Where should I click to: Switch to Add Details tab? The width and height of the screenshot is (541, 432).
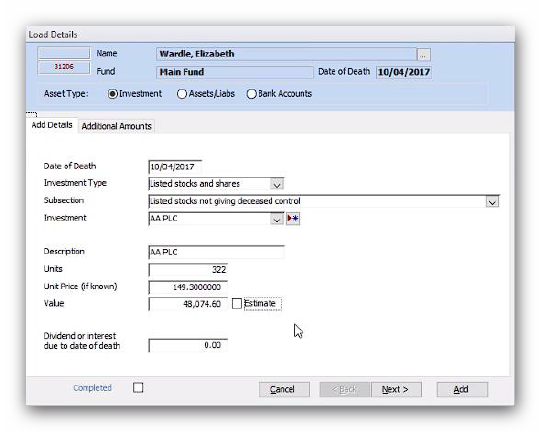(52, 125)
